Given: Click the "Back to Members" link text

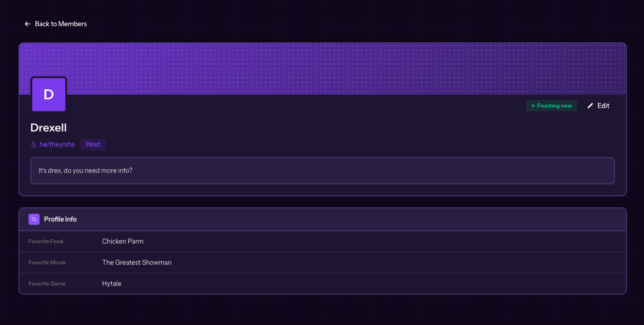Looking at the screenshot, I should [x=61, y=24].
